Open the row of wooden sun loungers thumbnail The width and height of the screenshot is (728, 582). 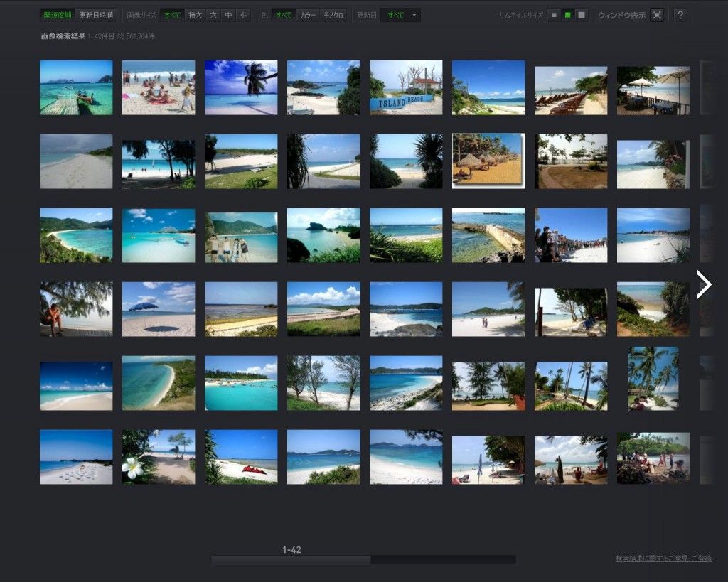(x=571, y=90)
